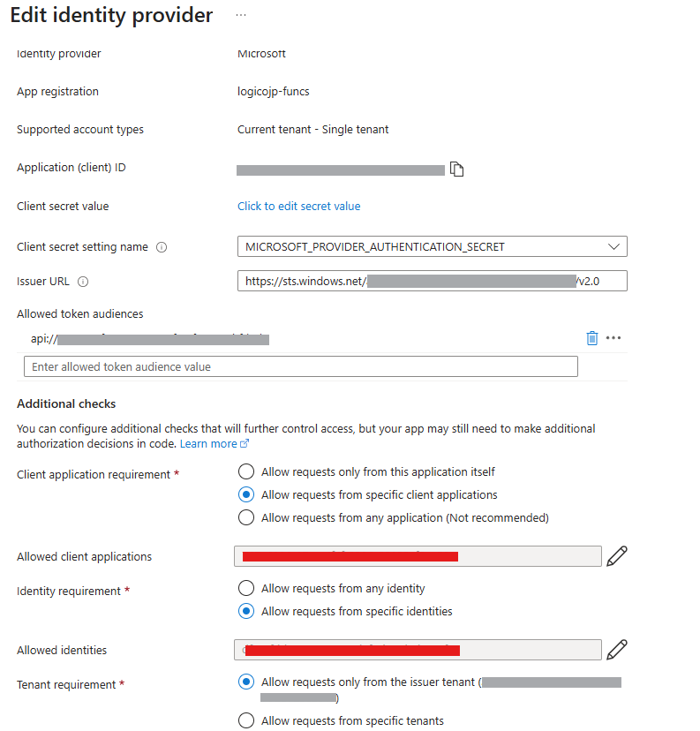Choose Allow requests from specific identities

click(x=246, y=611)
